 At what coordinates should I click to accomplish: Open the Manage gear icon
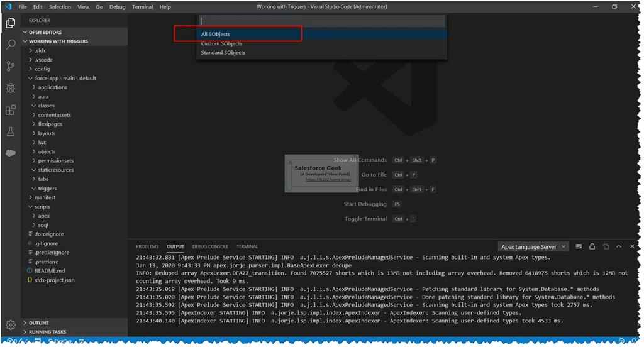click(11, 325)
